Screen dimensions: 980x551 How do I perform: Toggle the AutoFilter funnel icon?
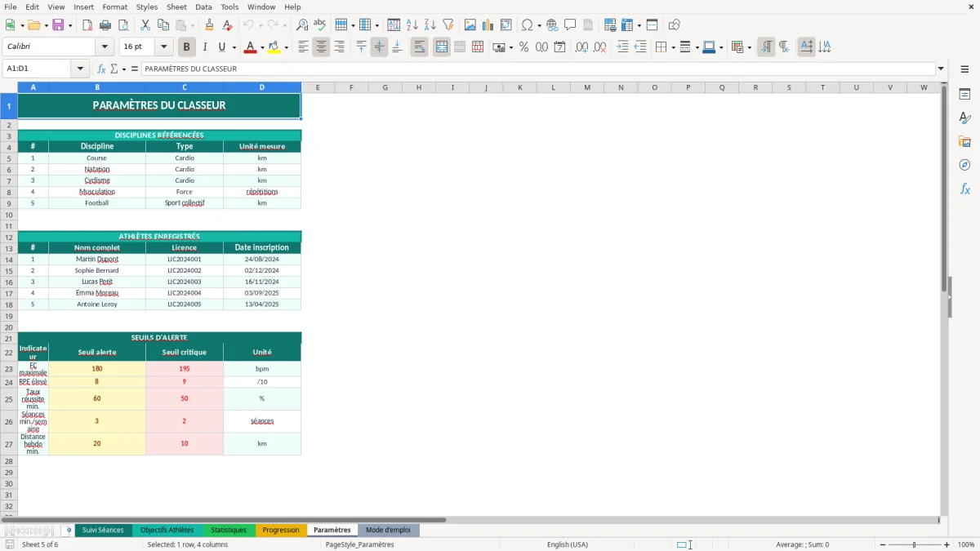point(448,25)
